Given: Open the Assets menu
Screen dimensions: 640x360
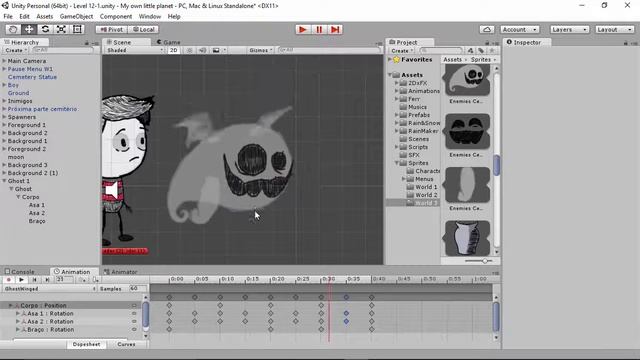Looking at the screenshot, I should (44, 16).
